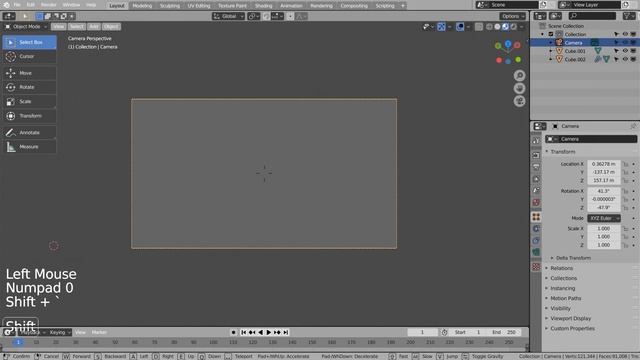Toggle camera view with the camera icon

(x=519, y=101)
